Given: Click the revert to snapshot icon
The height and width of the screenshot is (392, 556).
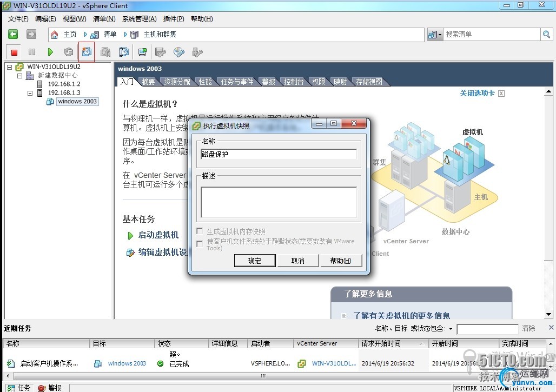Looking at the screenshot, I should coord(105,52).
